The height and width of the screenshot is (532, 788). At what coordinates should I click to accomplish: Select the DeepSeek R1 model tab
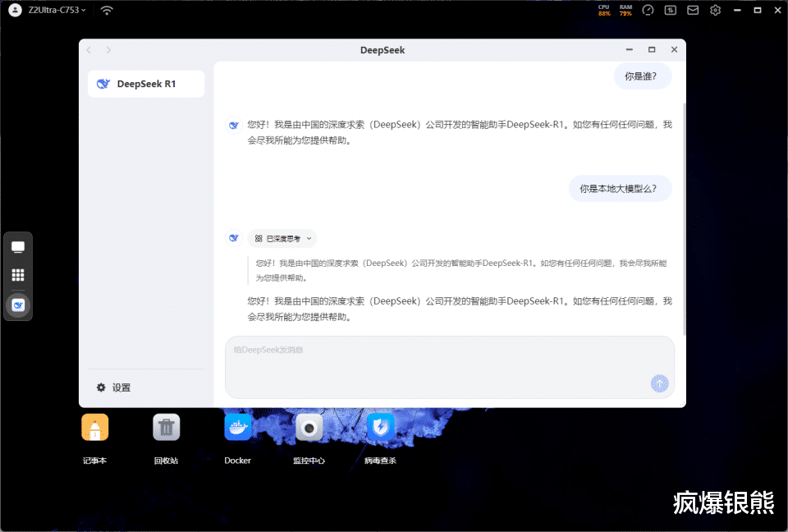tap(146, 84)
